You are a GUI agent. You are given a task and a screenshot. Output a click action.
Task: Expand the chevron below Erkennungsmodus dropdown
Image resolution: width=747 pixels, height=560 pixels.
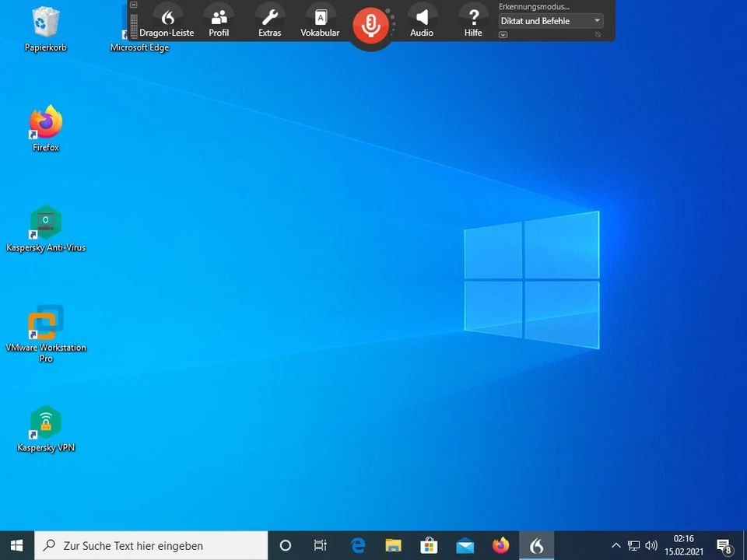pyautogui.click(x=503, y=35)
